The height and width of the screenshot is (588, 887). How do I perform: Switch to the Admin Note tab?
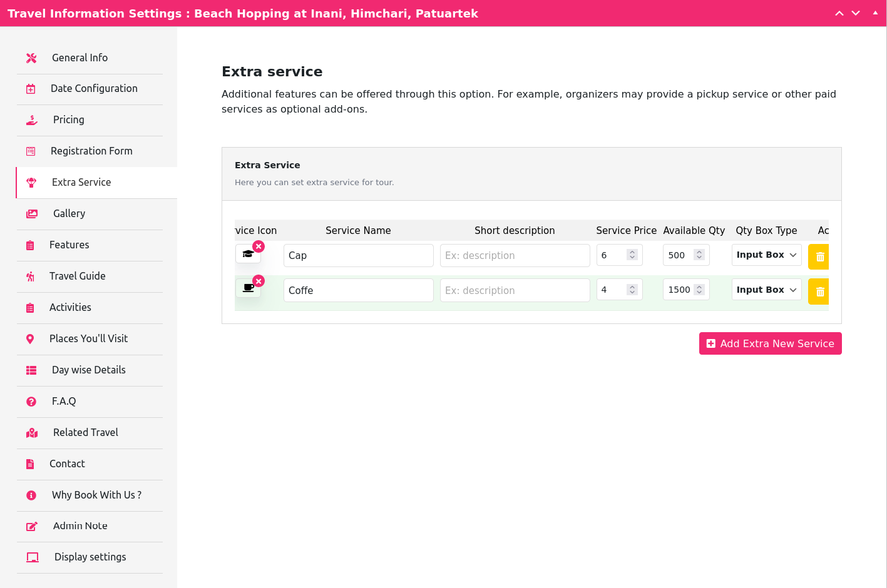pos(90,527)
